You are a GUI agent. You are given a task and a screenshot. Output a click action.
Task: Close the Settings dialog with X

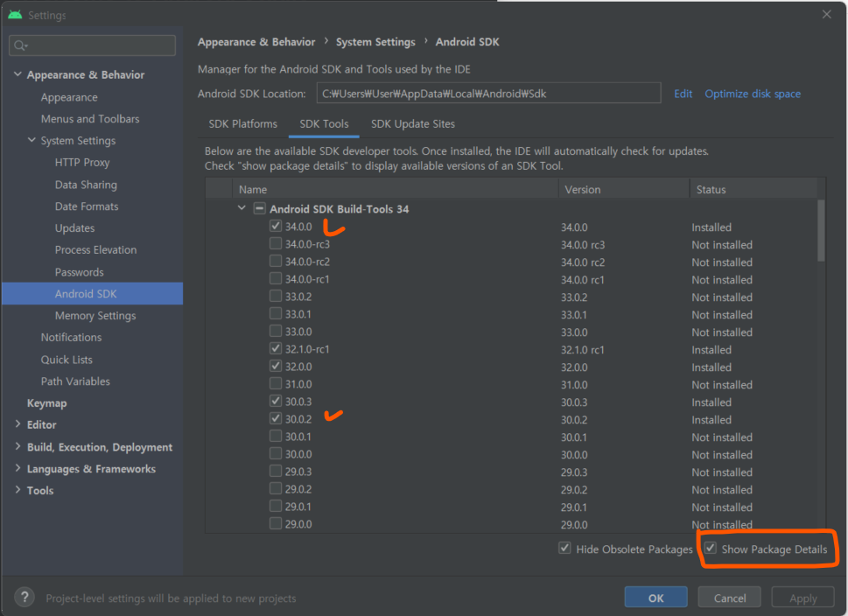pos(826,15)
